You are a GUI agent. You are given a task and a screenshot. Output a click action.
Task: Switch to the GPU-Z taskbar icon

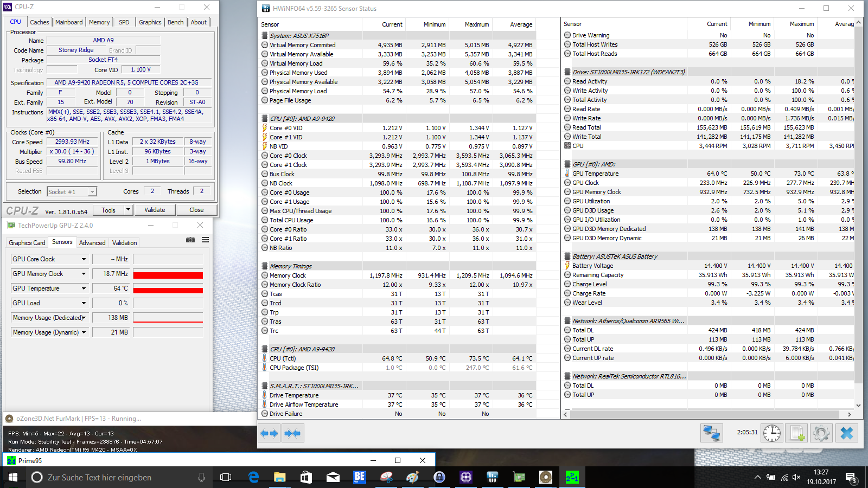pos(519,477)
